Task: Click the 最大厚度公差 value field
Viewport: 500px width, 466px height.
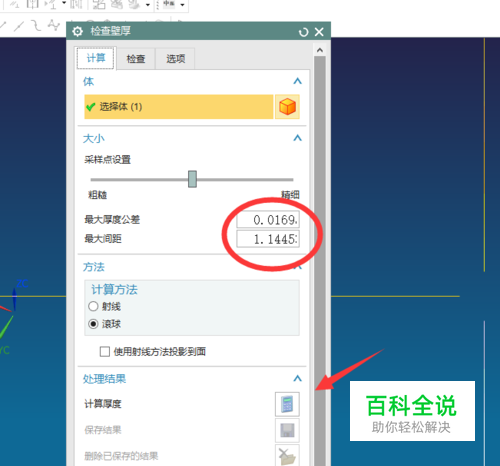Action: click(268, 220)
